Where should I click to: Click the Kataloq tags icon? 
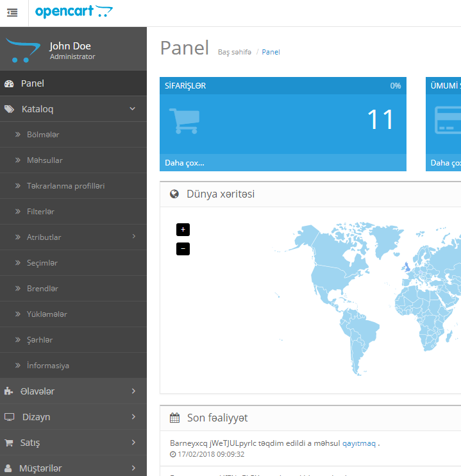[9, 109]
